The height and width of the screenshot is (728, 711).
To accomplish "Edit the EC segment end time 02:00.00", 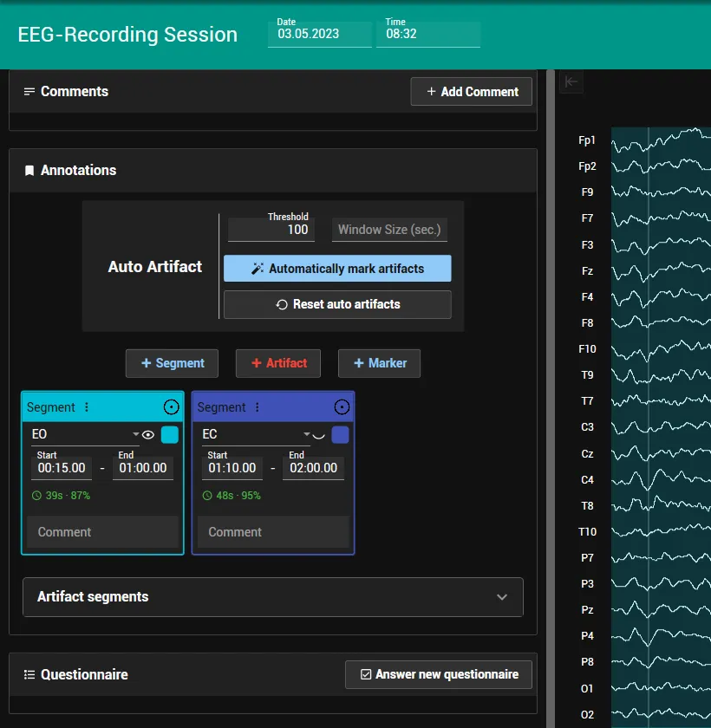I will pos(314,467).
